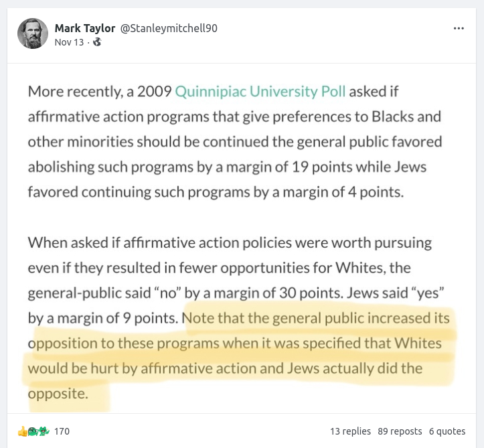Click the paragraph beginning 'More recently, a 2009'

(234, 141)
